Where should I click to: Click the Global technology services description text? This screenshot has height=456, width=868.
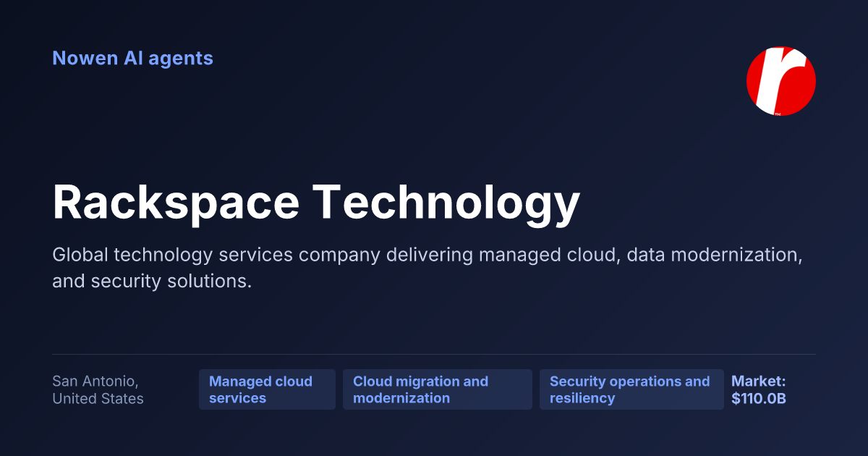[x=428, y=268]
